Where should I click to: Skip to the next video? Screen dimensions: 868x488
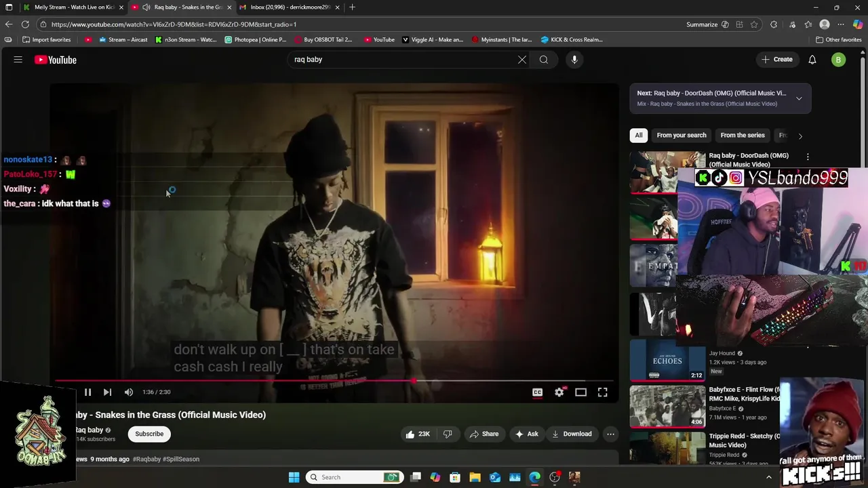click(107, 392)
